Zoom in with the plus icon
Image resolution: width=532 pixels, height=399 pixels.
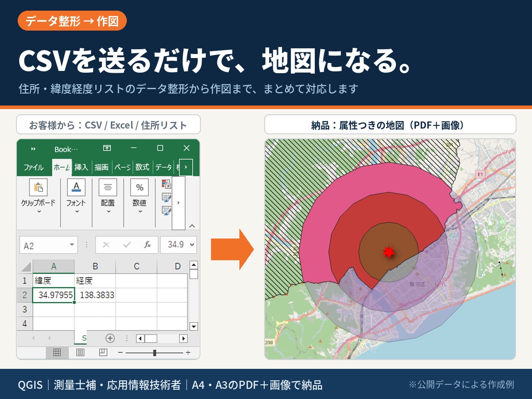(x=188, y=352)
